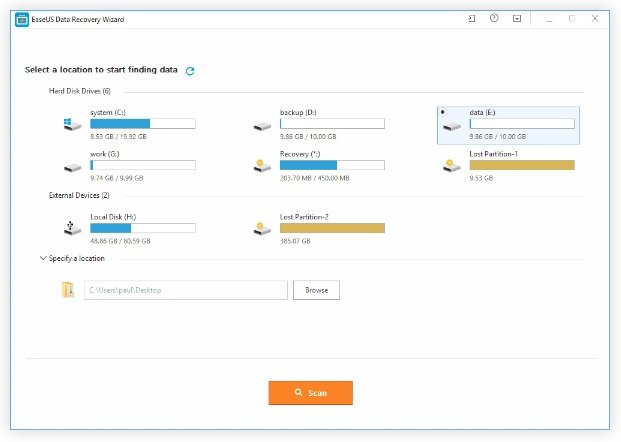This screenshot has width=621, height=442.
Task: Click the '9.74 GB / 9.99 GB' size text
Action: point(117,178)
